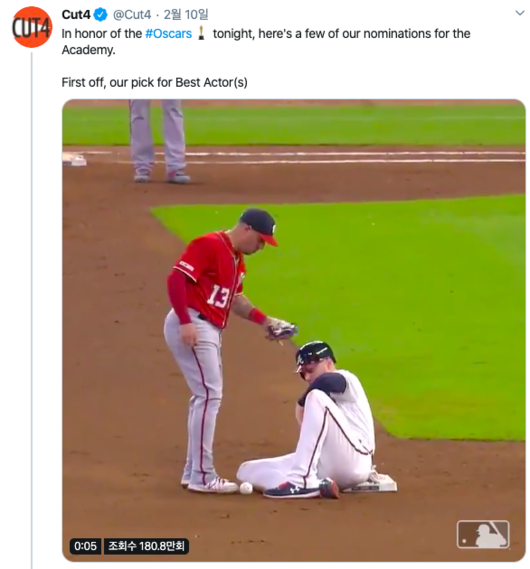Screen dimensions: 530x569
Task: Click the 조회수 180.8만회 view count
Action: pyautogui.click(x=147, y=546)
